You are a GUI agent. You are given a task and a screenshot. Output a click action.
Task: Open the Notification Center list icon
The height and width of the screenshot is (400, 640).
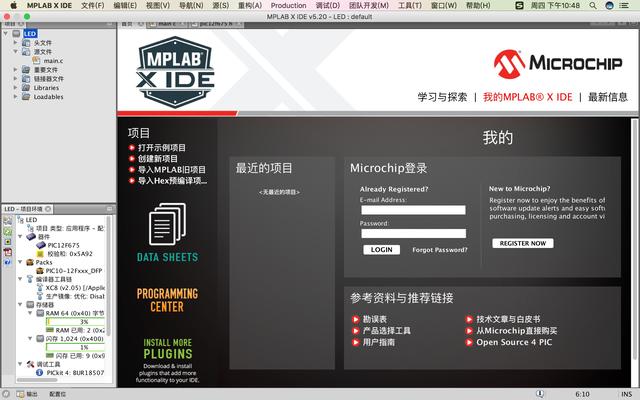tap(624, 5)
